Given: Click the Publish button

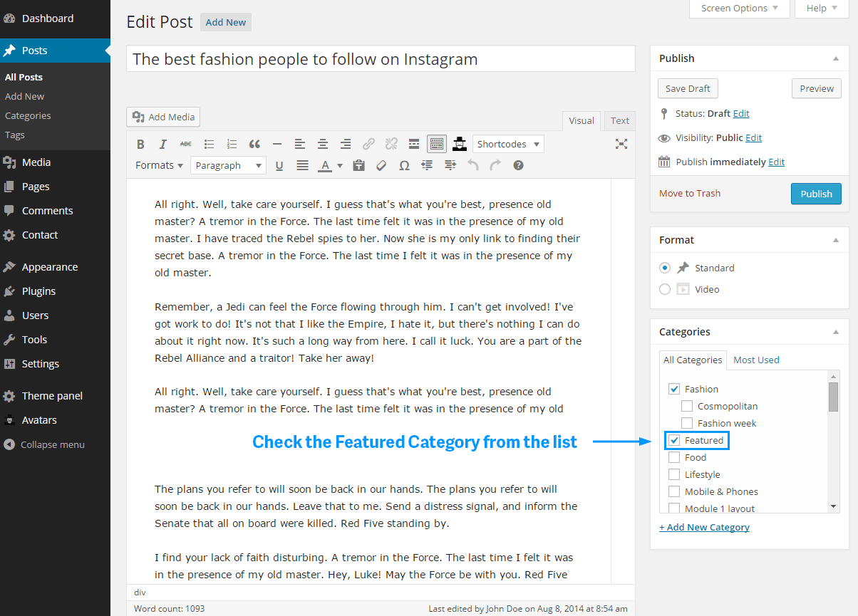Looking at the screenshot, I should (x=816, y=194).
